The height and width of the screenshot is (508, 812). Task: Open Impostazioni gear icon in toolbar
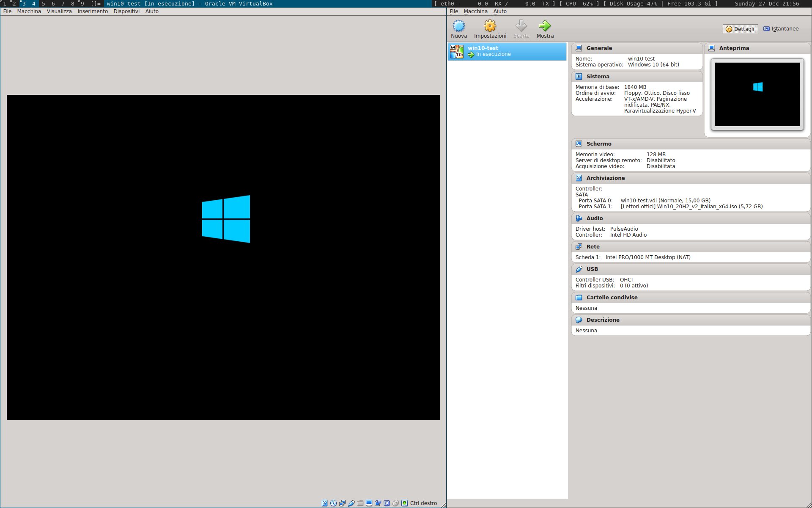pyautogui.click(x=490, y=26)
